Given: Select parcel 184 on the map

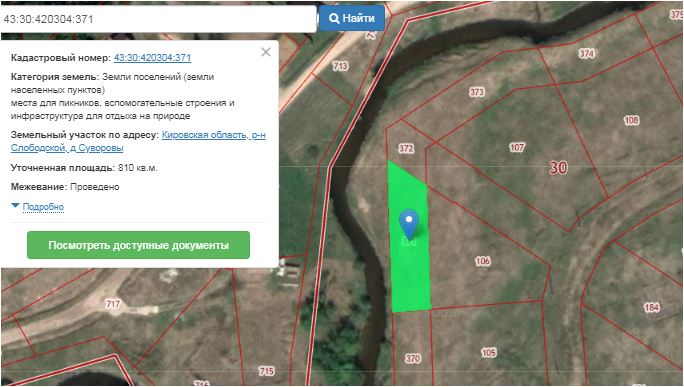Looking at the screenshot, I should click(651, 307).
